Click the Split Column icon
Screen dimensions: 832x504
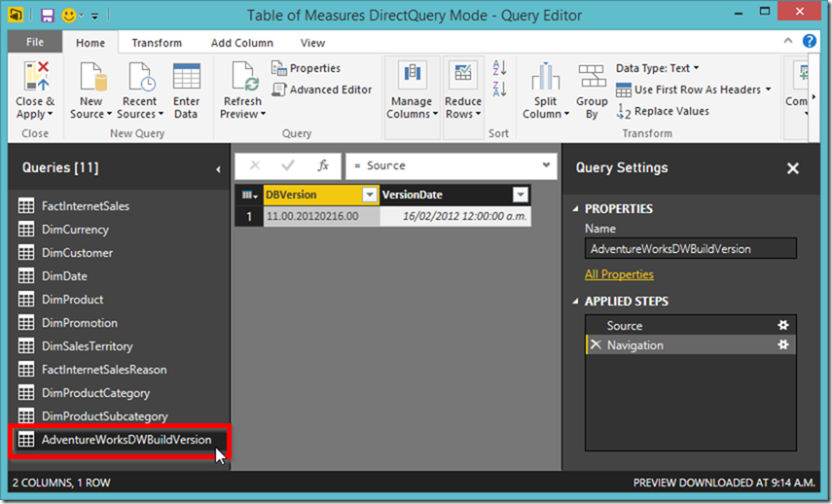click(x=545, y=77)
